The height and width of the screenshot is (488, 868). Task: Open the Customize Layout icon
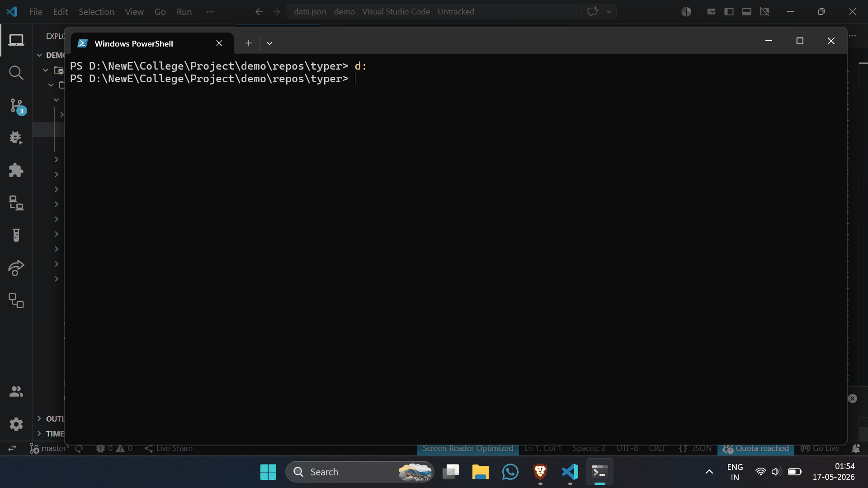tap(711, 12)
